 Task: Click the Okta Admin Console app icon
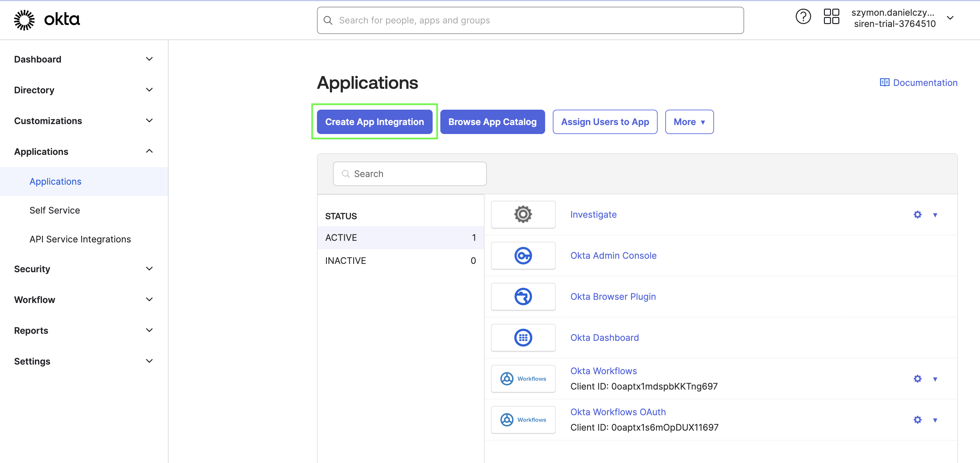click(x=523, y=255)
